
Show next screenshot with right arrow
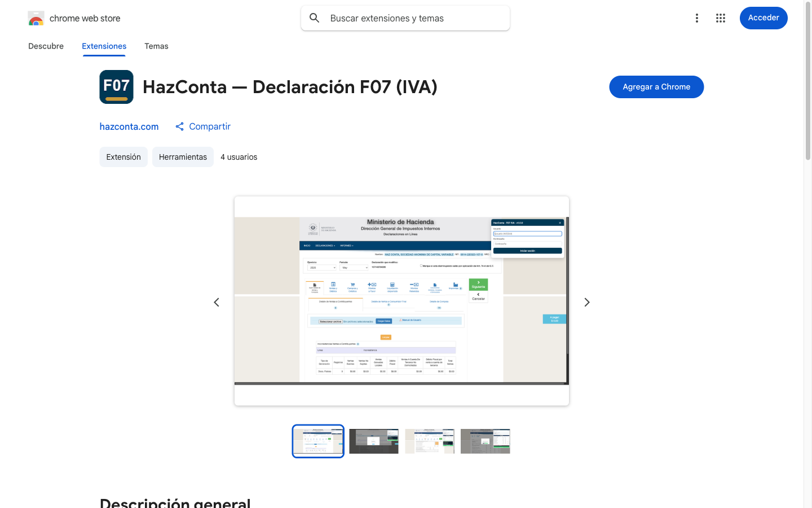(x=587, y=303)
